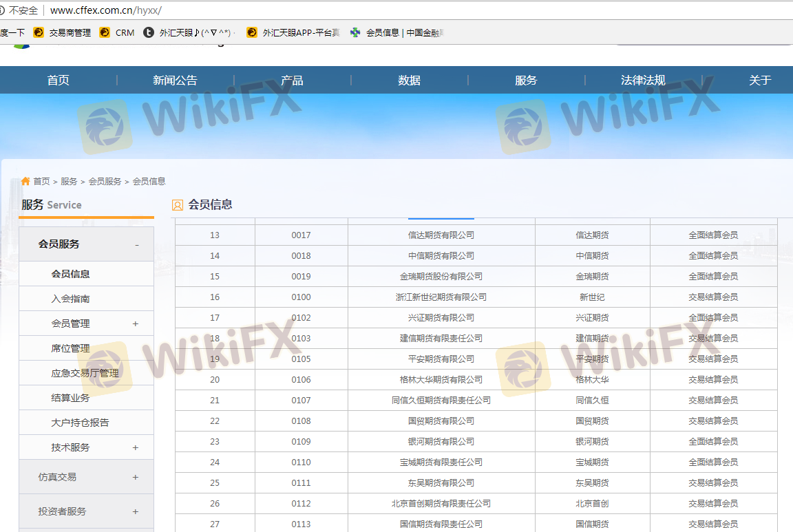Open 大户持仓报告 in the sidebar

coord(80,423)
